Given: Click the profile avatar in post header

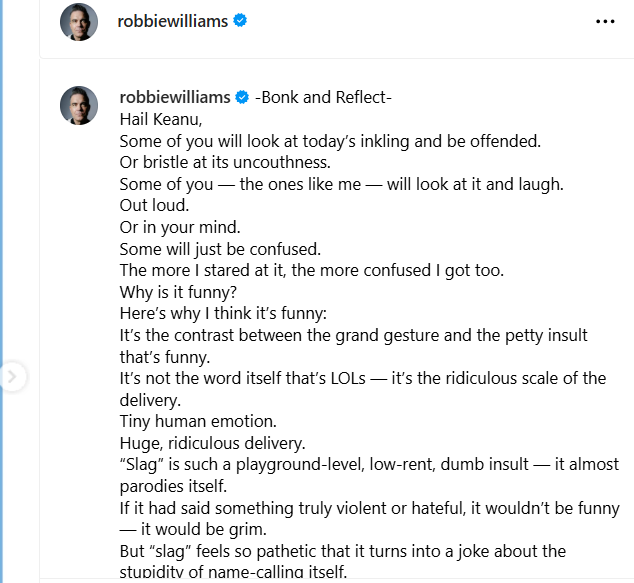Looking at the screenshot, I should (79, 22).
